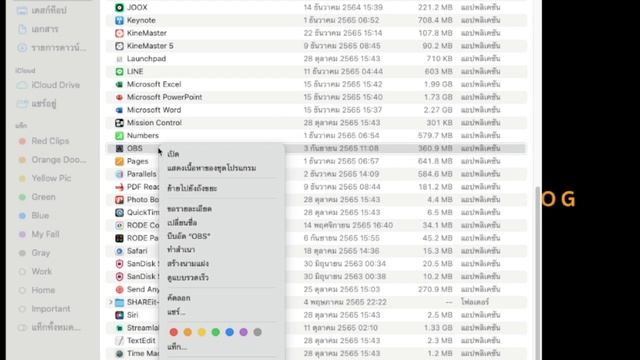Click the vertical scrollbar of Finder list
The height and width of the screenshot is (360, 640).
tap(538, 273)
